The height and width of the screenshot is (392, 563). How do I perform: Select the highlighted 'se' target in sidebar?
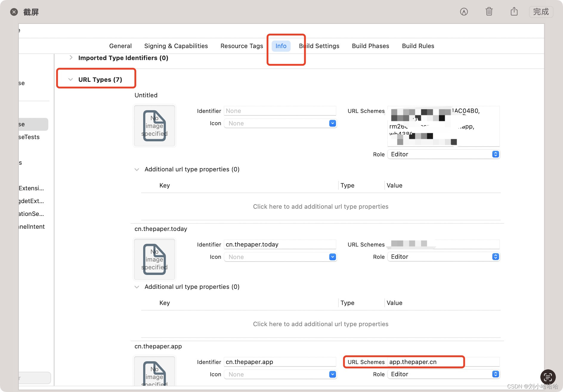pos(33,124)
